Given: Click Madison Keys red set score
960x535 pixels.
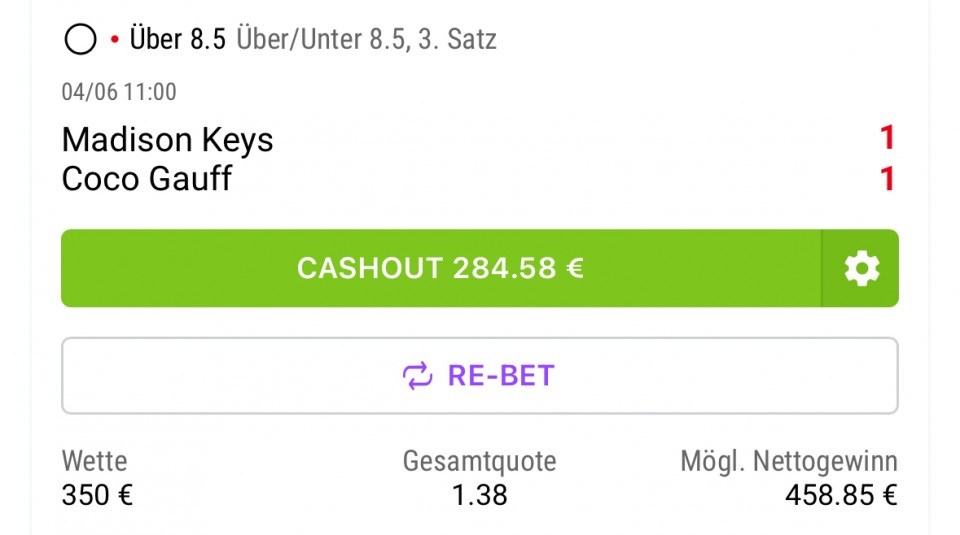Looking at the screenshot, I should 887,138.
